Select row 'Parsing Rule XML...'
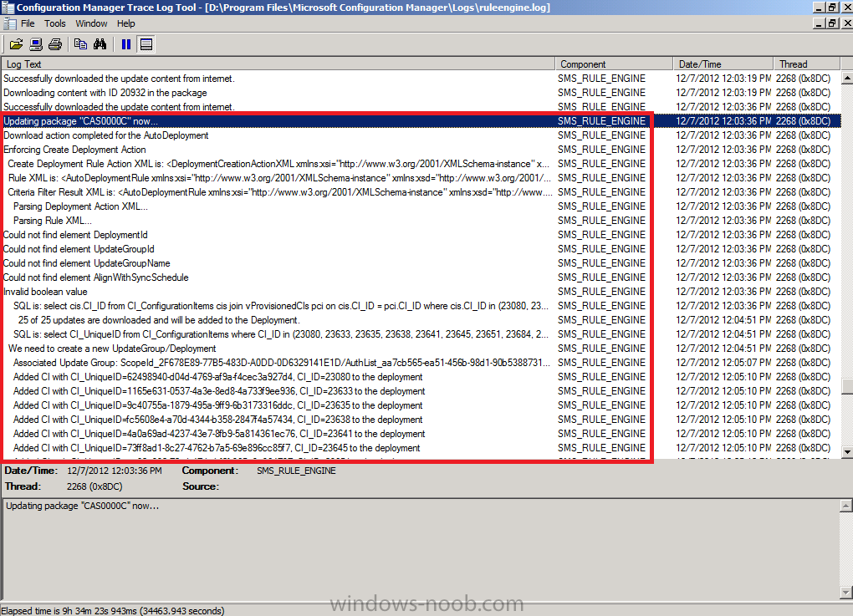This screenshot has height=616, width=853. coord(421,221)
